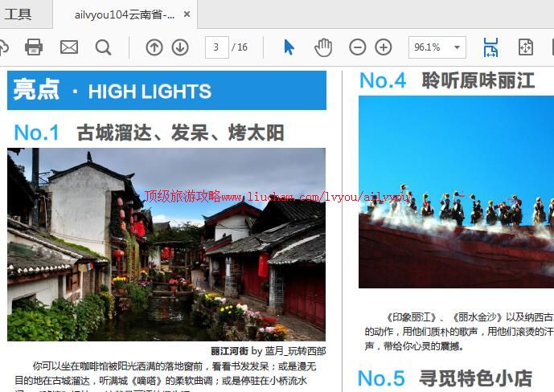This screenshot has height=392, width=554.
Task: Click the email envelope icon
Action: (x=69, y=47)
